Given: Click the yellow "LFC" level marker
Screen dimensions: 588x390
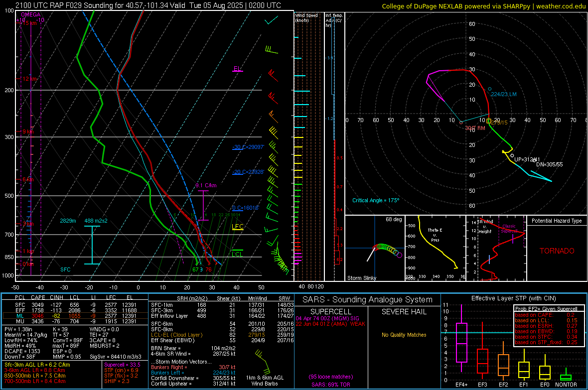Looking at the screenshot, I should tap(238, 227).
